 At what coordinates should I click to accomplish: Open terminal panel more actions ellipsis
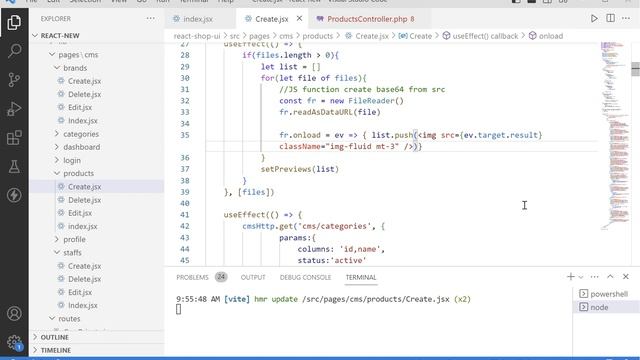594,277
